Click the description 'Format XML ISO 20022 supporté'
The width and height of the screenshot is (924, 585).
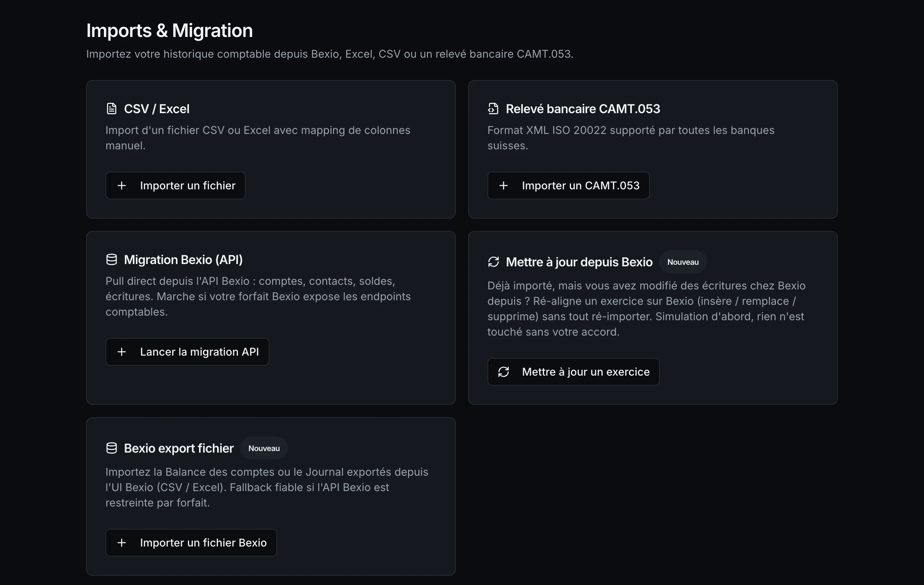[631, 138]
